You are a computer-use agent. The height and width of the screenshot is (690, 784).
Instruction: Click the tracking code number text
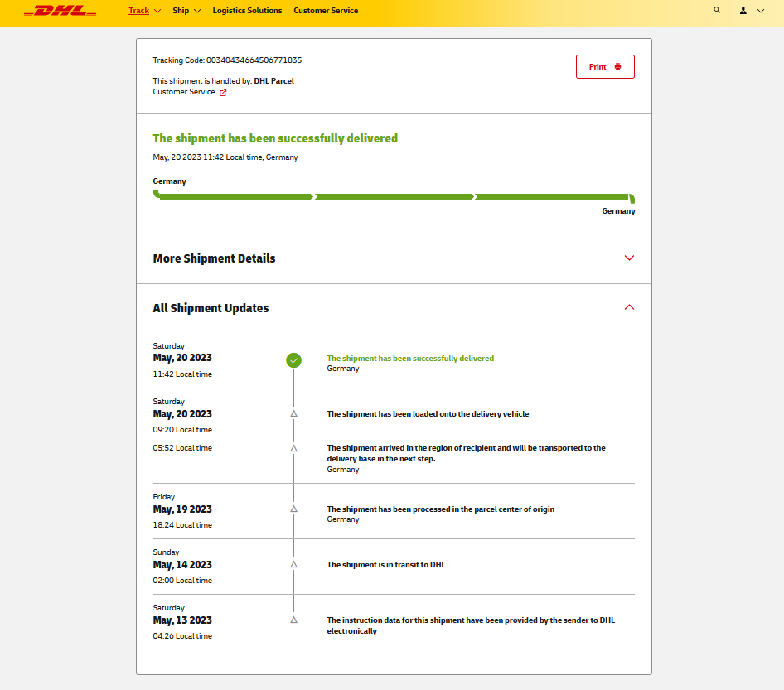(x=254, y=60)
